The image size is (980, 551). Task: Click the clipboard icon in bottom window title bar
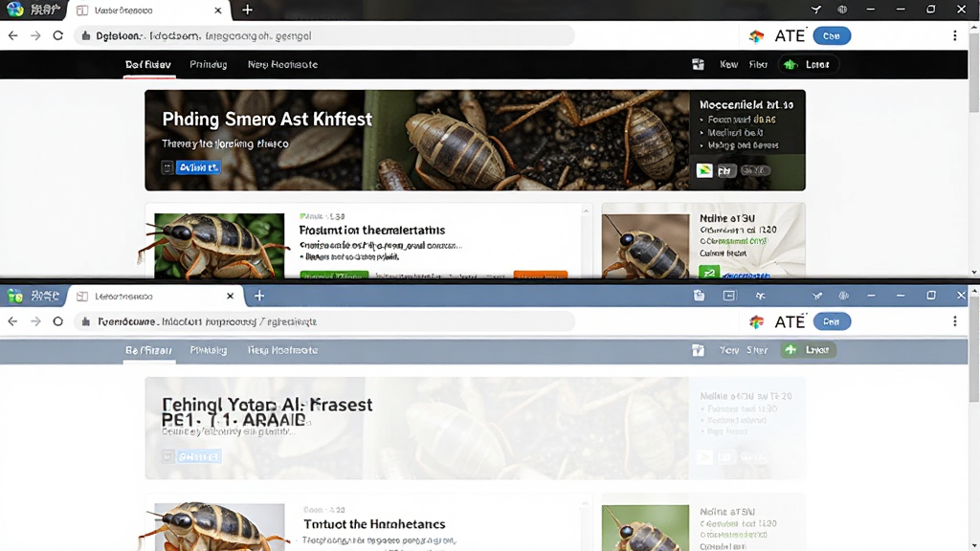click(699, 296)
